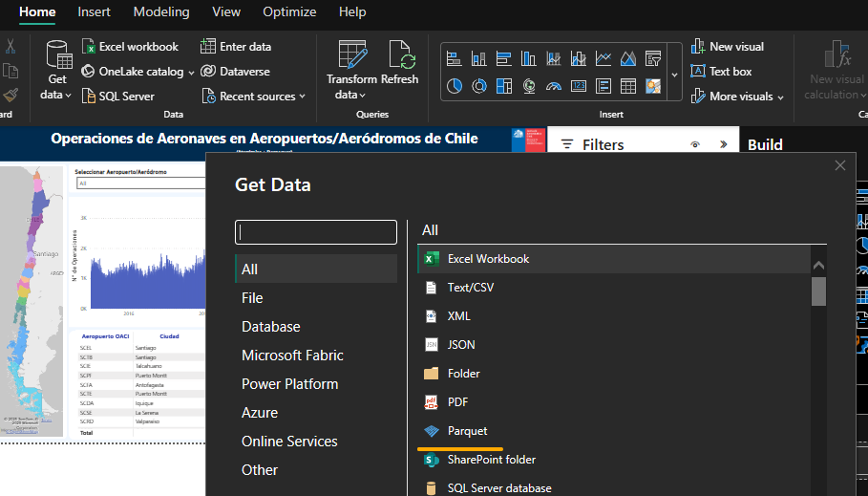Open the Optimize ribbon tab
This screenshot has height=496, width=868.
click(x=289, y=12)
